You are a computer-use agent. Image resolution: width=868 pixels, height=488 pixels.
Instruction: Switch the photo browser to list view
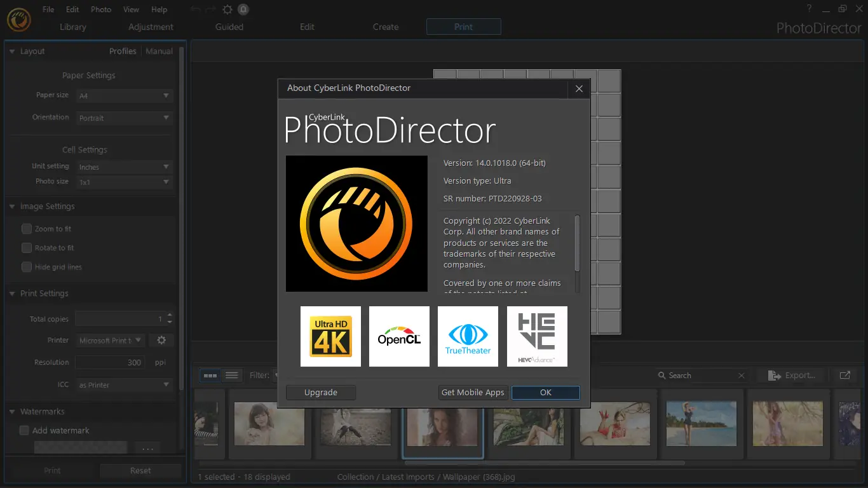[232, 376]
